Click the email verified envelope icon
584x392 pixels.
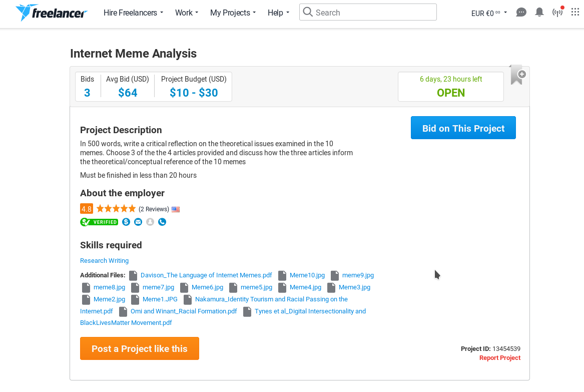pos(138,222)
